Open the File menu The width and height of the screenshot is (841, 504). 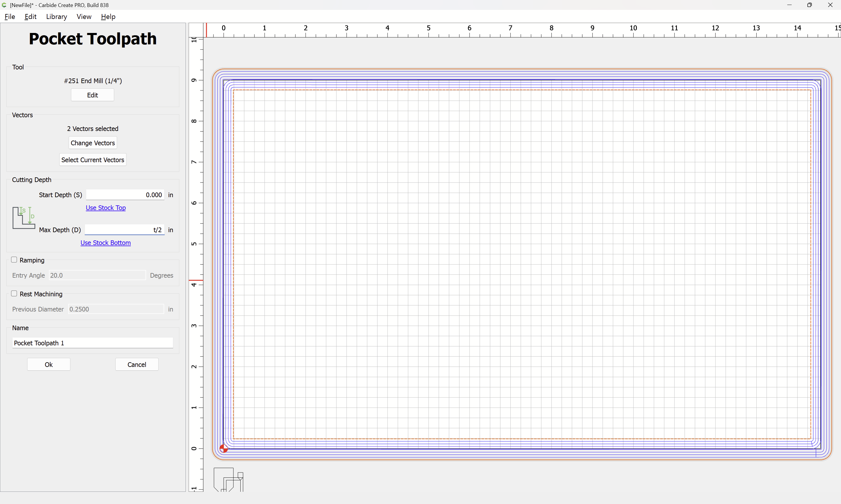pyautogui.click(x=10, y=17)
